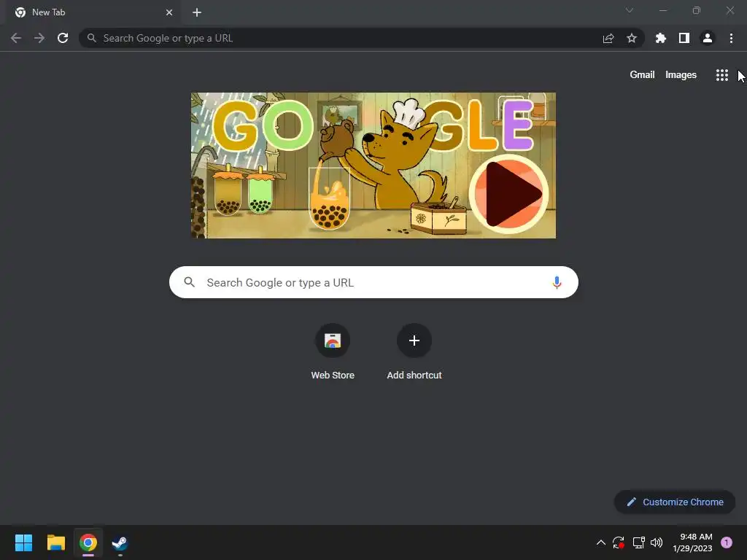This screenshot has width=747, height=560.
Task: Show hidden system tray icons
Action: (x=601, y=542)
